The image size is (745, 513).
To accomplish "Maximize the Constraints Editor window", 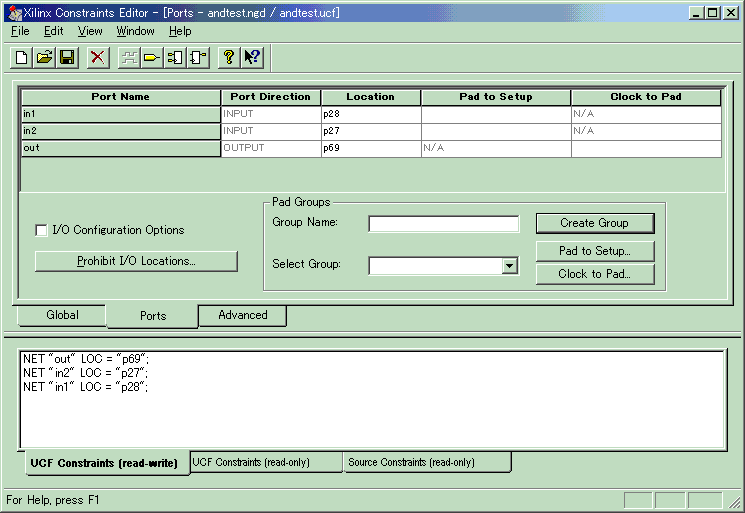I will click(713, 13).
